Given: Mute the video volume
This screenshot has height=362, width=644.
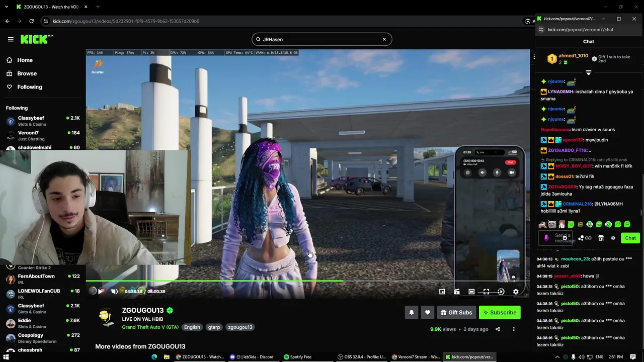Looking at the screenshot, I should (x=115, y=291).
